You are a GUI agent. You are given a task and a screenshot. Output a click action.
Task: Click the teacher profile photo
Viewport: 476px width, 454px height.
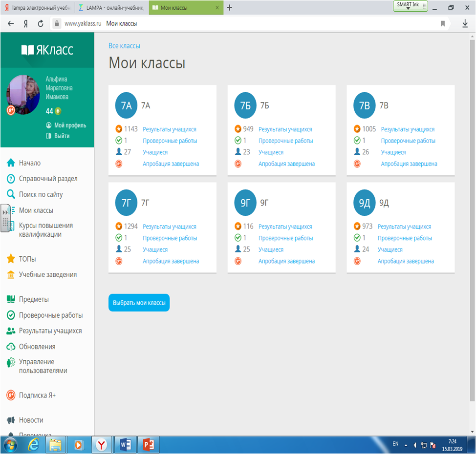click(23, 94)
